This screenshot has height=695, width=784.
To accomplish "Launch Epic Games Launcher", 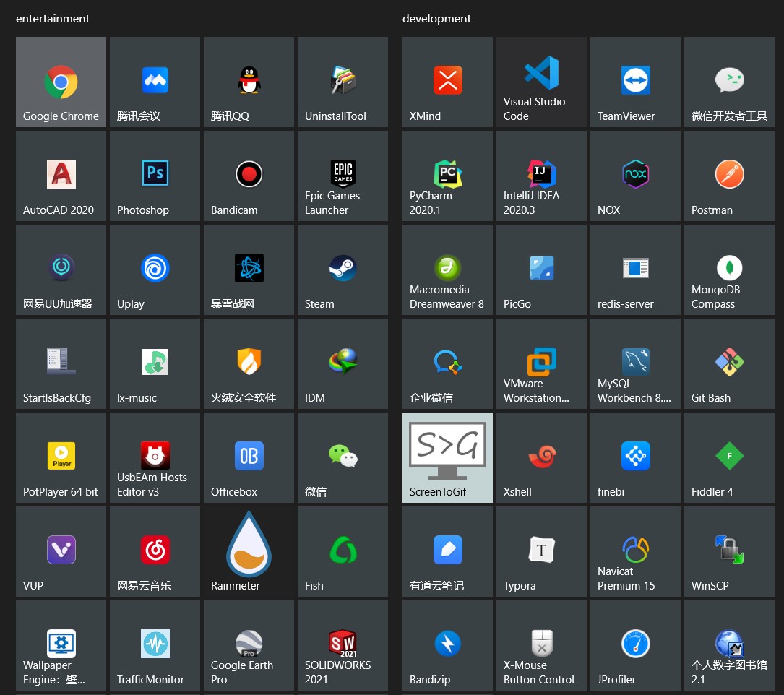I will pyautogui.click(x=343, y=176).
